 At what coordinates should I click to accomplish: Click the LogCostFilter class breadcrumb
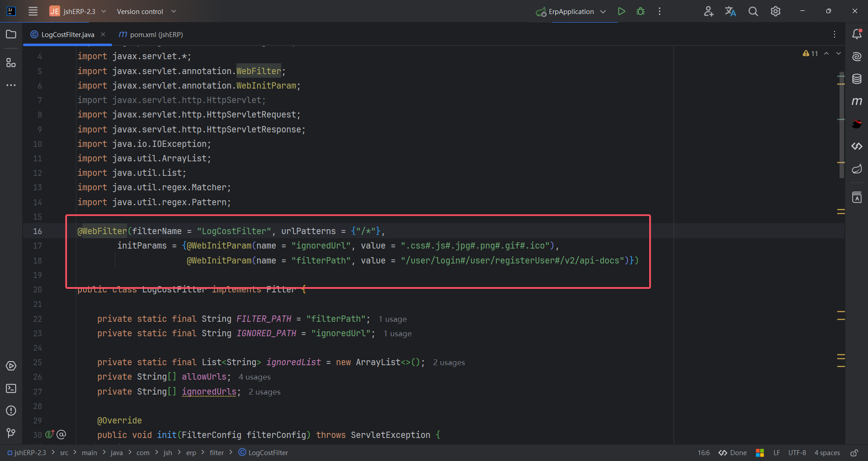click(263, 452)
